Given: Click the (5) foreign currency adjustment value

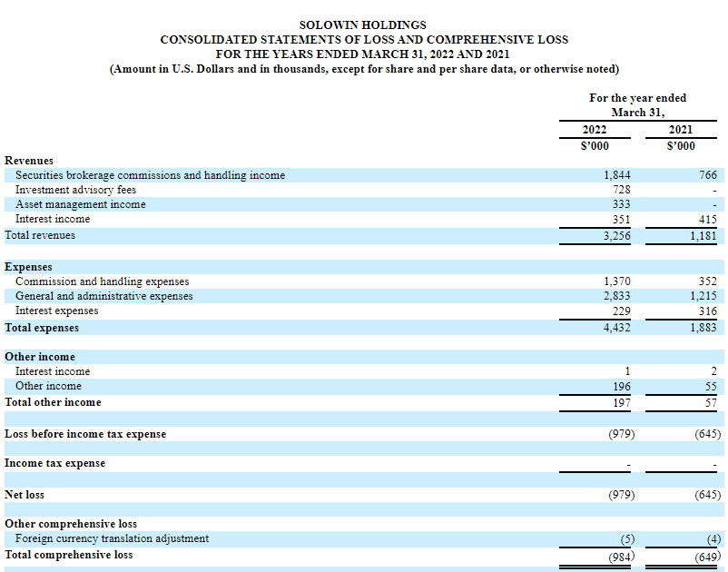Looking at the screenshot, I should click(x=627, y=539).
